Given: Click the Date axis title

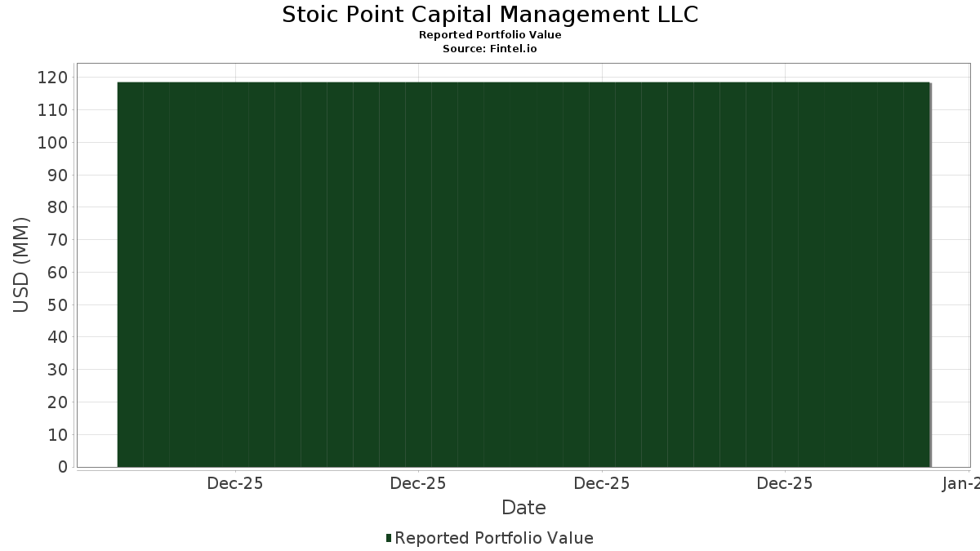Looking at the screenshot, I should point(523,508).
